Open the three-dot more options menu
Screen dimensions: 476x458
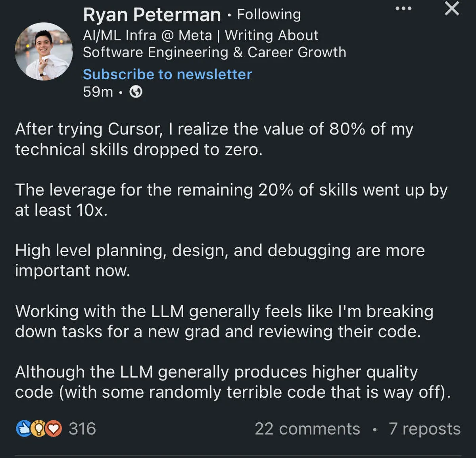click(x=403, y=8)
